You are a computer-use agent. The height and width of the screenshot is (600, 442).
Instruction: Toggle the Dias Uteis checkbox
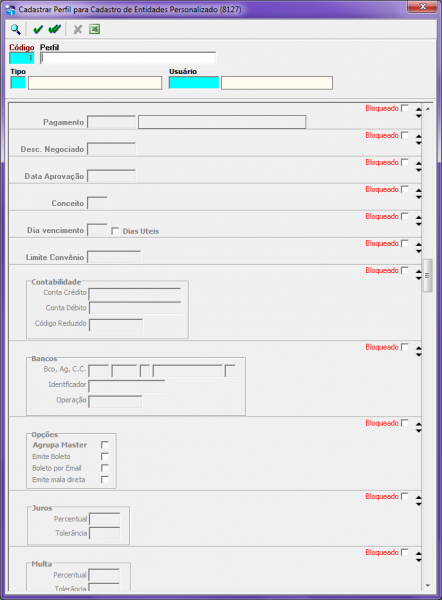[x=115, y=231]
